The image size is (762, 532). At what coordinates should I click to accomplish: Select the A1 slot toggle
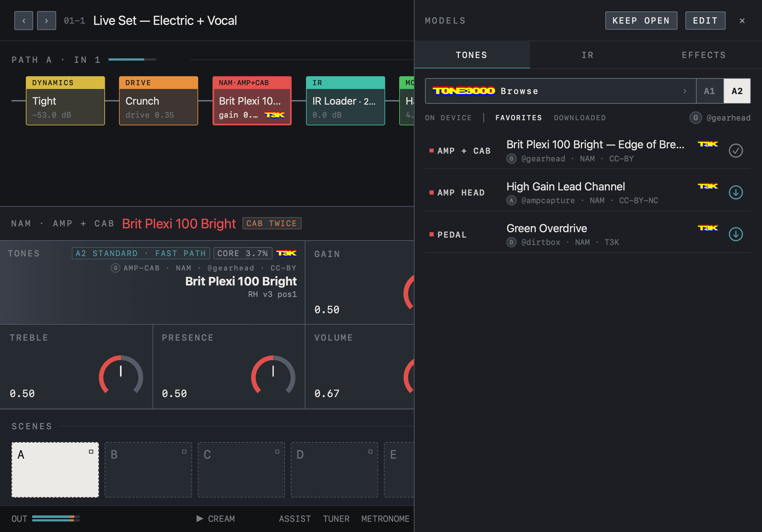(710, 91)
